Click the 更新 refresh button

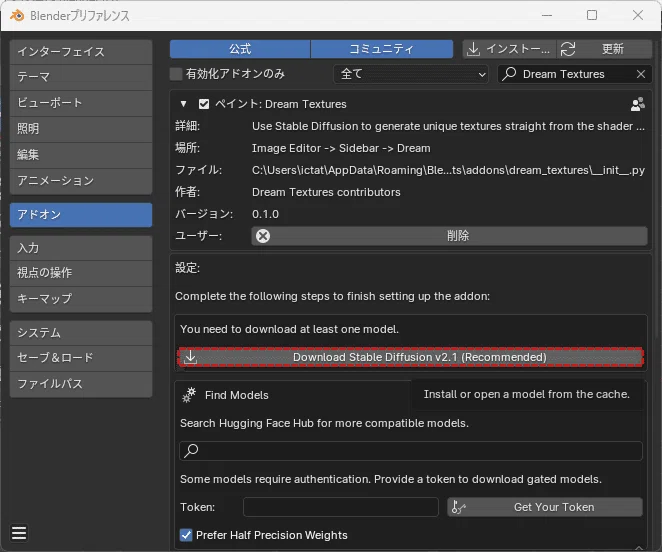click(x=605, y=49)
